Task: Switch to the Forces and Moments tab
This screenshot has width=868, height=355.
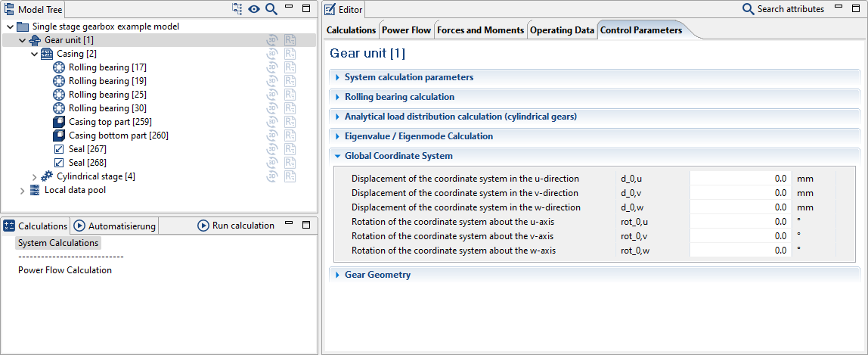Action: click(481, 30)
